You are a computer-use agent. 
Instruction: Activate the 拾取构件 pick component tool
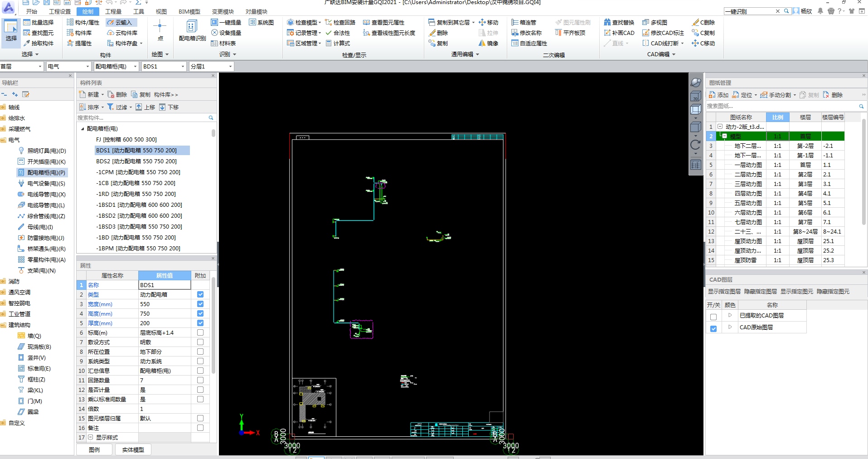pyautogui.click(x=39, y=43)
